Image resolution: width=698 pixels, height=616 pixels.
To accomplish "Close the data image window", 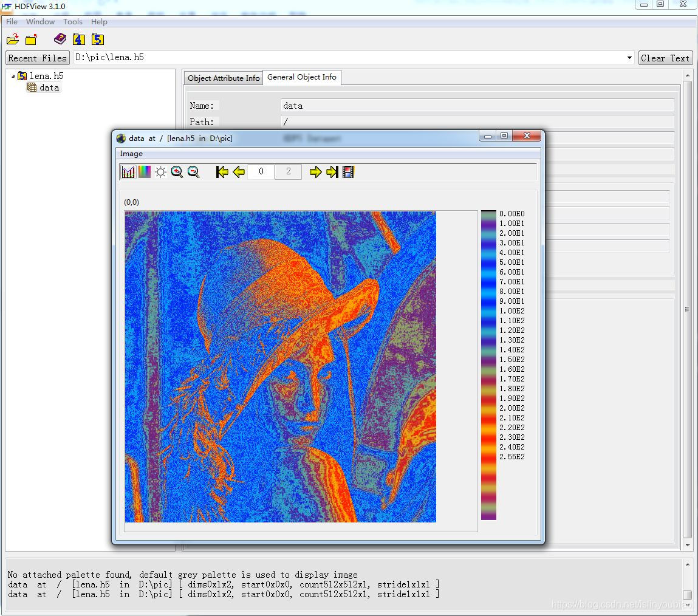I will pyautogui.click(x=527, y=135).
